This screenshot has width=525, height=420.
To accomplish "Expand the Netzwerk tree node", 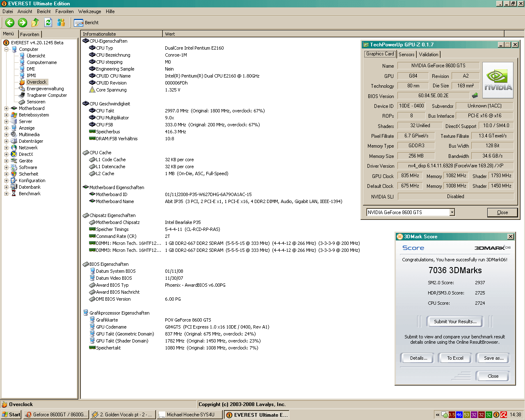I will click(6, 148).
